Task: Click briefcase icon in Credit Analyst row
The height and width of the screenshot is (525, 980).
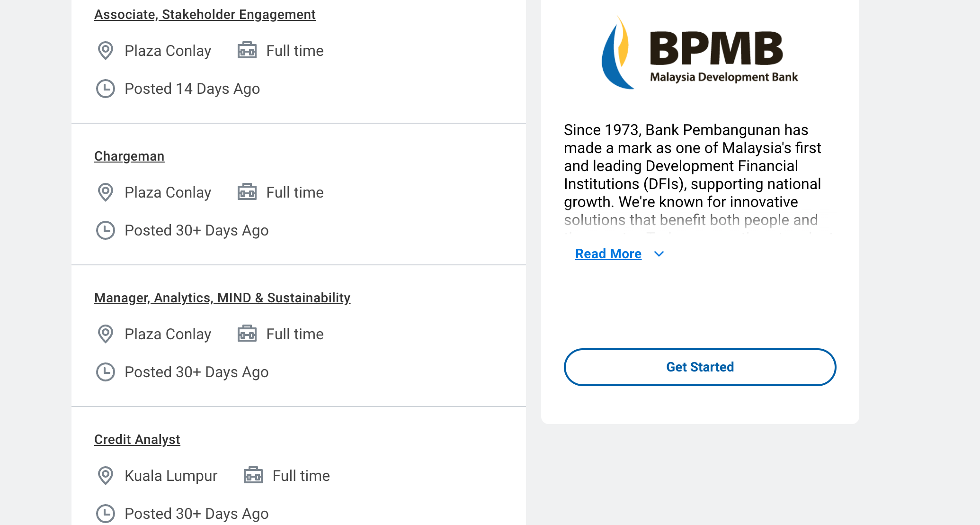Action: 253,475
